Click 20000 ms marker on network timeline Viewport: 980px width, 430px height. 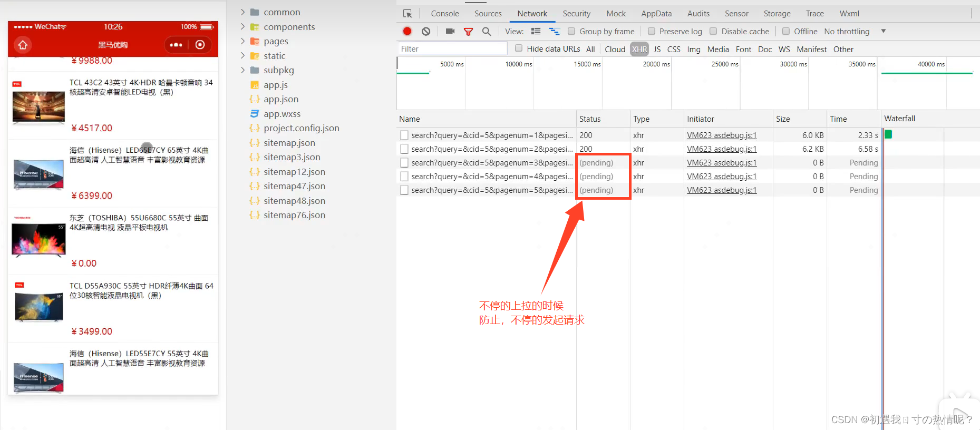pos(656,64)
